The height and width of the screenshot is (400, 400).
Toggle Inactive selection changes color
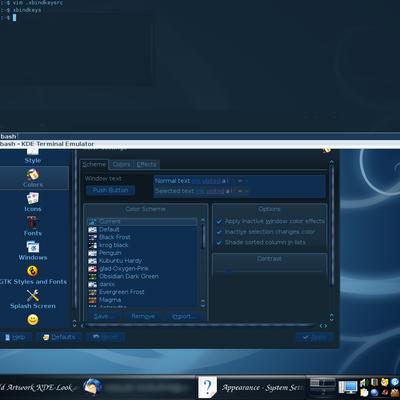coord(265,232)
